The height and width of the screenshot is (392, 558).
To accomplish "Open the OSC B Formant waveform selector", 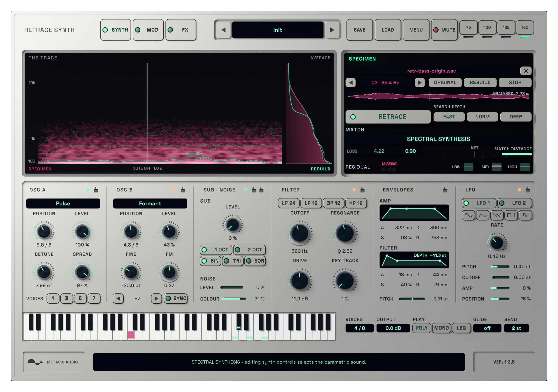I will 150,204.
